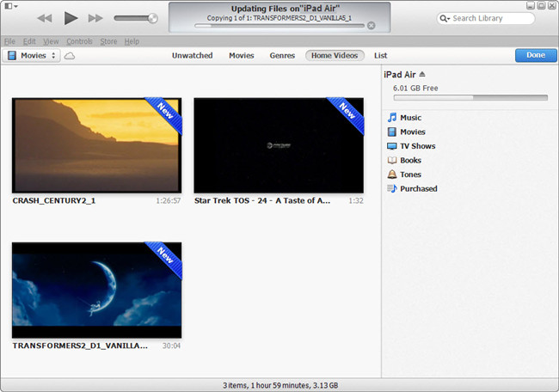Screen dimensions: 559x392
Task: Open the Movies library selector dropdown
Action: (31, 56)
